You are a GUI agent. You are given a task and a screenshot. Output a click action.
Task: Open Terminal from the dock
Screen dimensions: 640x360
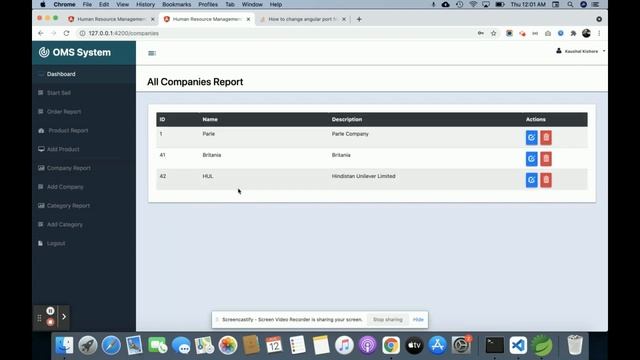[x=495, y=345]
